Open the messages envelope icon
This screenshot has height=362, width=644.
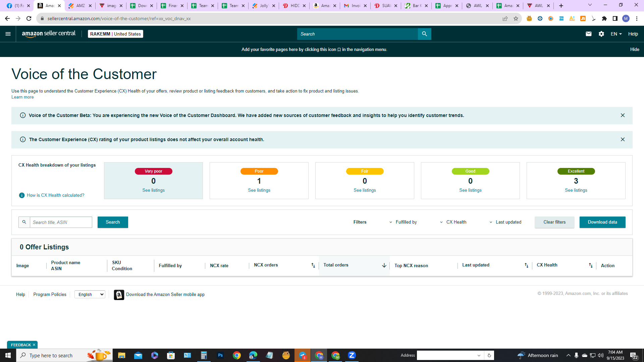click(x=588, y=34)
